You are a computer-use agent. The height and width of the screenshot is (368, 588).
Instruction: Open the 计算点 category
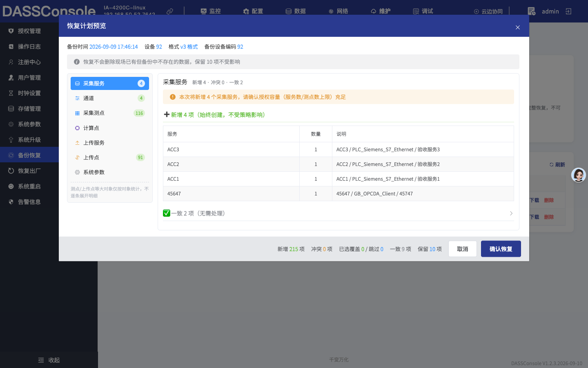(110, 128)
